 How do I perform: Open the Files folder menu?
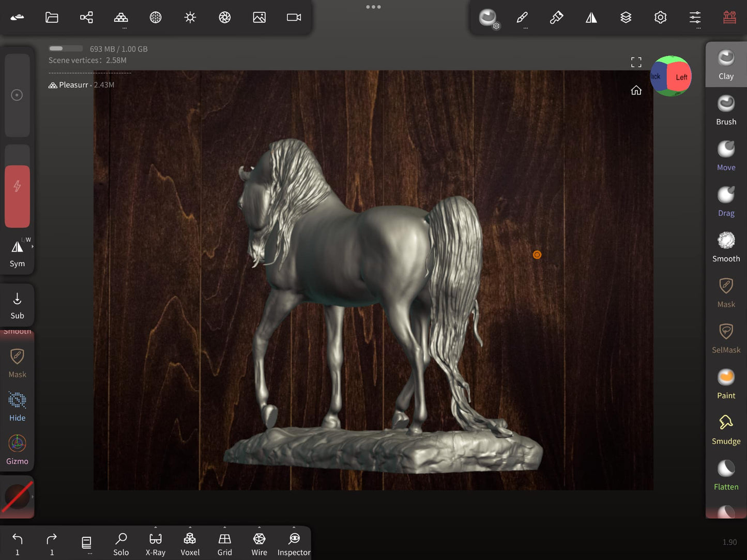[x=52, y=18]
